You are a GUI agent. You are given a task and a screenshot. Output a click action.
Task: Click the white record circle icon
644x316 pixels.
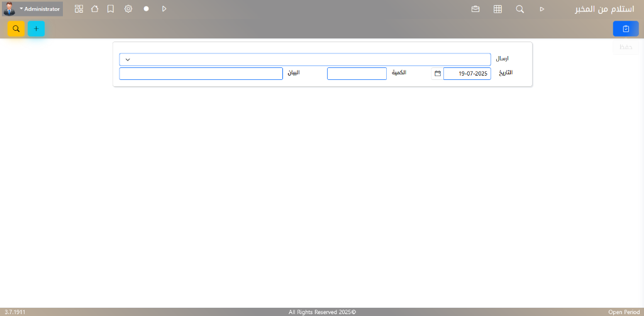[x=146, y=9]
